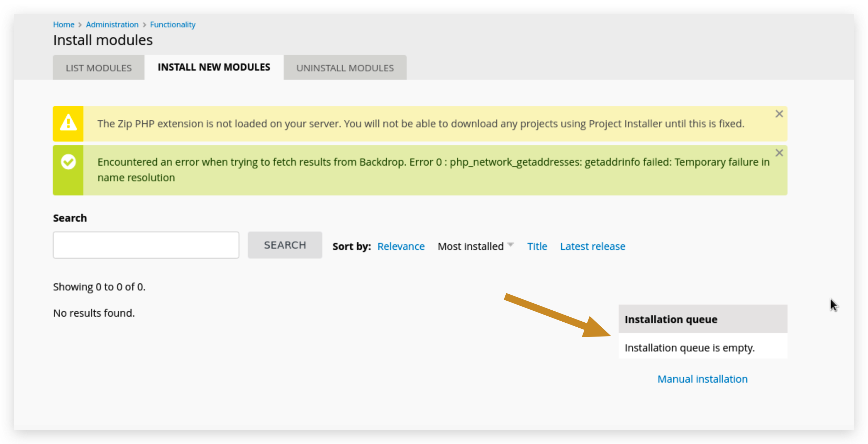Click breadcrumb chevron after Home
Screen dimensions: 868x444
point(80,25)
